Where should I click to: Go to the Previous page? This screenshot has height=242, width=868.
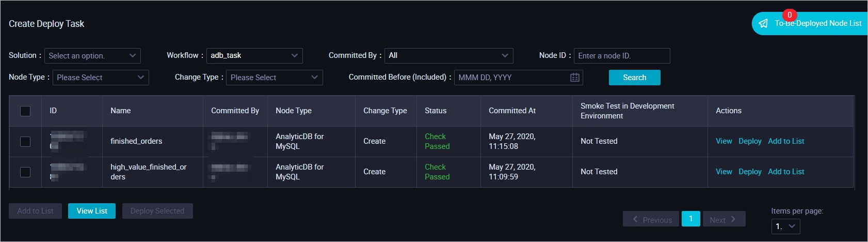pyautogui.click(x=651, y=219)
